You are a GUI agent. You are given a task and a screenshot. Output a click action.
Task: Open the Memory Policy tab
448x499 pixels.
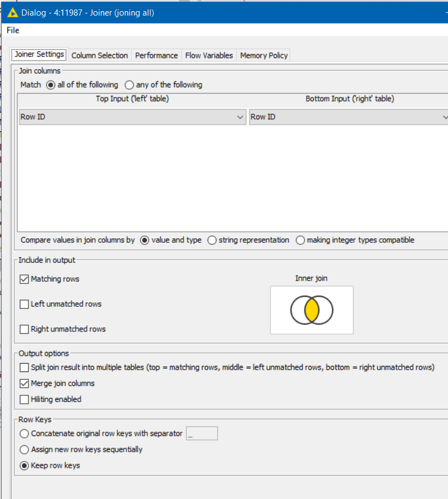(263, 55)
